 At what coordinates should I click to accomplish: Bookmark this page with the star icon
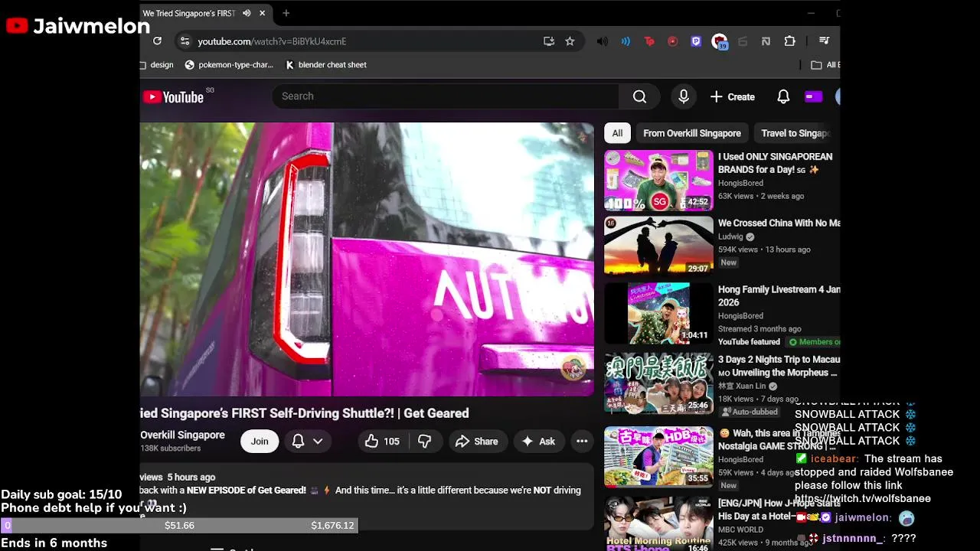point(570,41)
